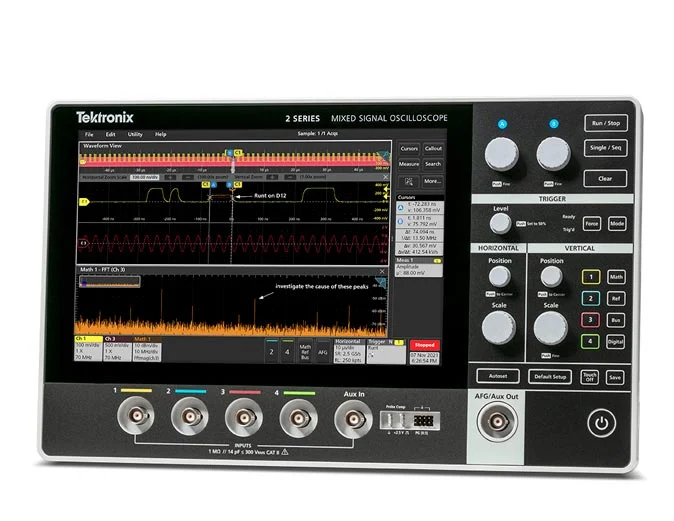Push multipurpose knob B
This screenshot has height=521, width=674.
click(x=553, y=154)
